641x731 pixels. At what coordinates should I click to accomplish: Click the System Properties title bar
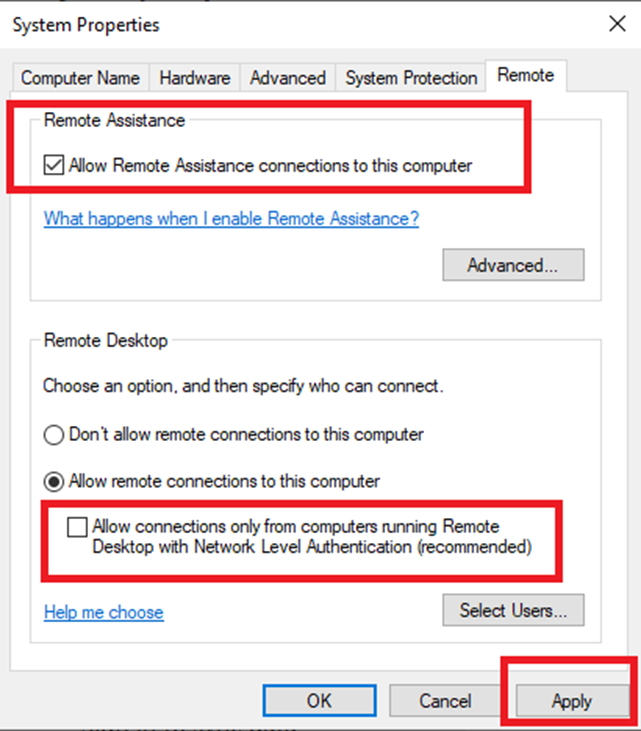[x=300, y=24]
